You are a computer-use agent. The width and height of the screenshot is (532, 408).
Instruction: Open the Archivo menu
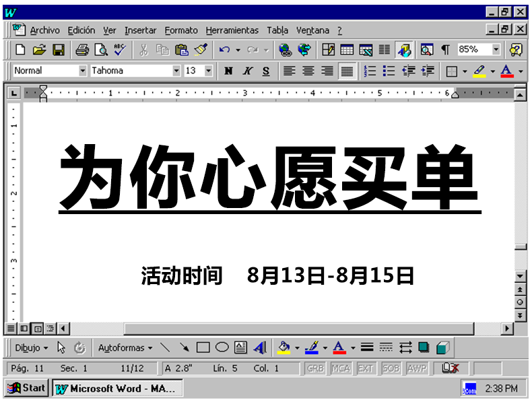pyautogui.click(x=45, y=30)
